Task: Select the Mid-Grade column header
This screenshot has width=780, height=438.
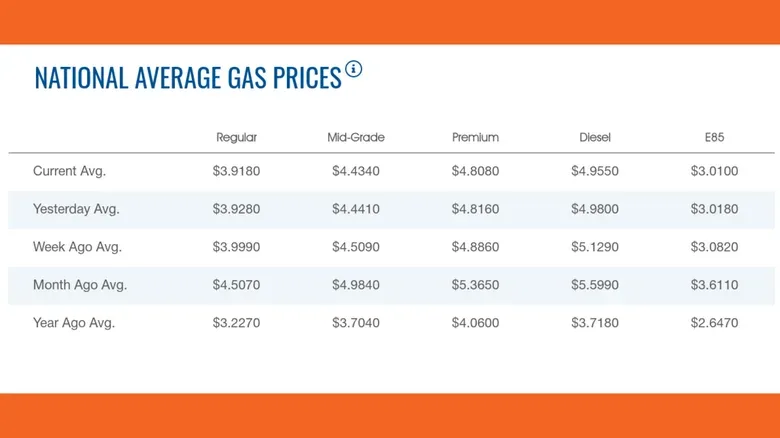Action: pos(356,137)
